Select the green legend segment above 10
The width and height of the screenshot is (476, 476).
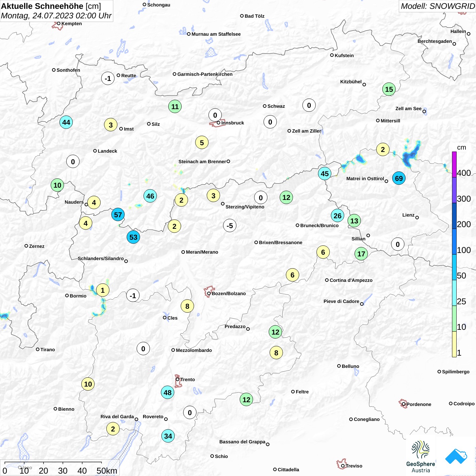coord(454,318)
